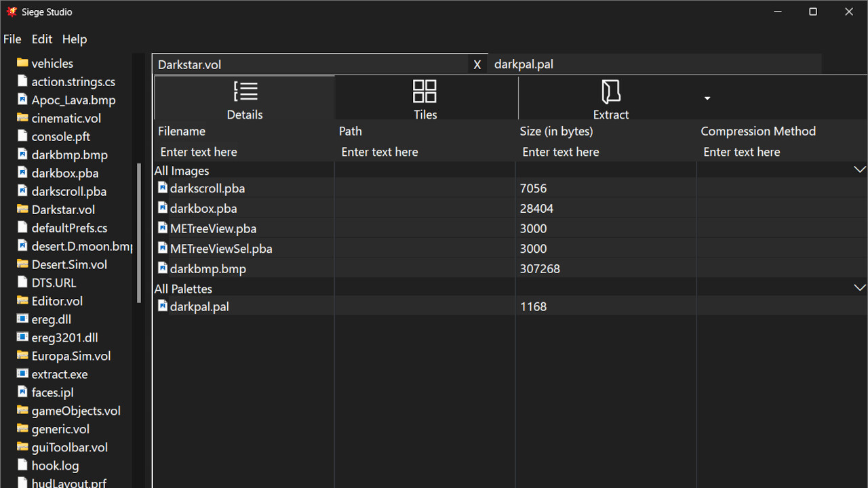The height and width of the screenshot is (488, 868).
Task: Click the icon next to darkbmp.bmp
Action: [163, 268]
